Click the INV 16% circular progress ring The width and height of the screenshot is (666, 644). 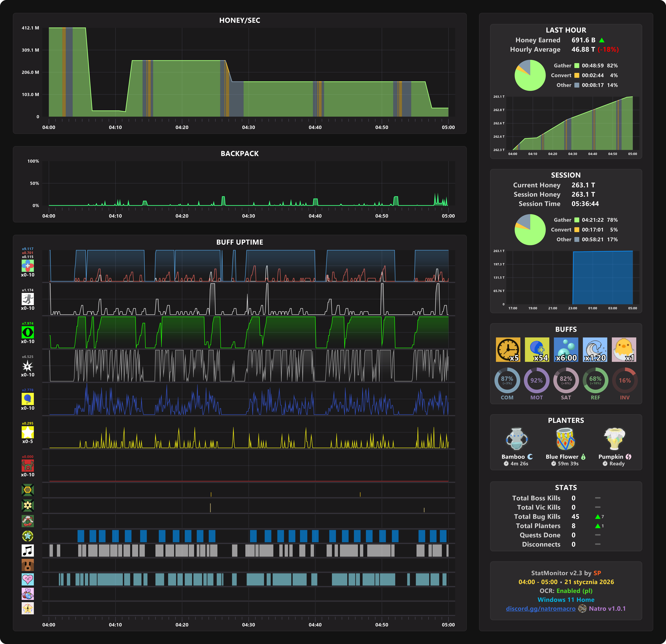(625, 381)
